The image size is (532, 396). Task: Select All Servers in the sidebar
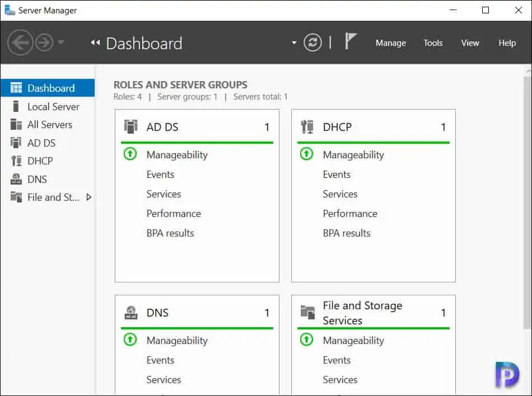(x=48, y=125)
